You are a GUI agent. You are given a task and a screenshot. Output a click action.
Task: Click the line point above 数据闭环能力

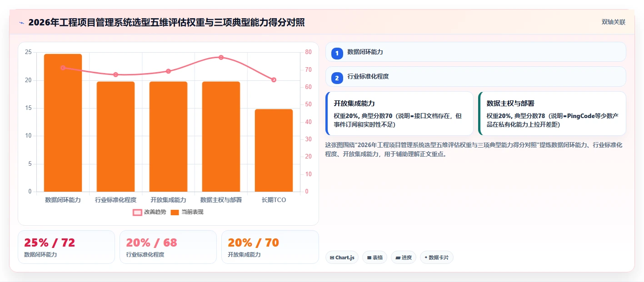pos(63,68)
